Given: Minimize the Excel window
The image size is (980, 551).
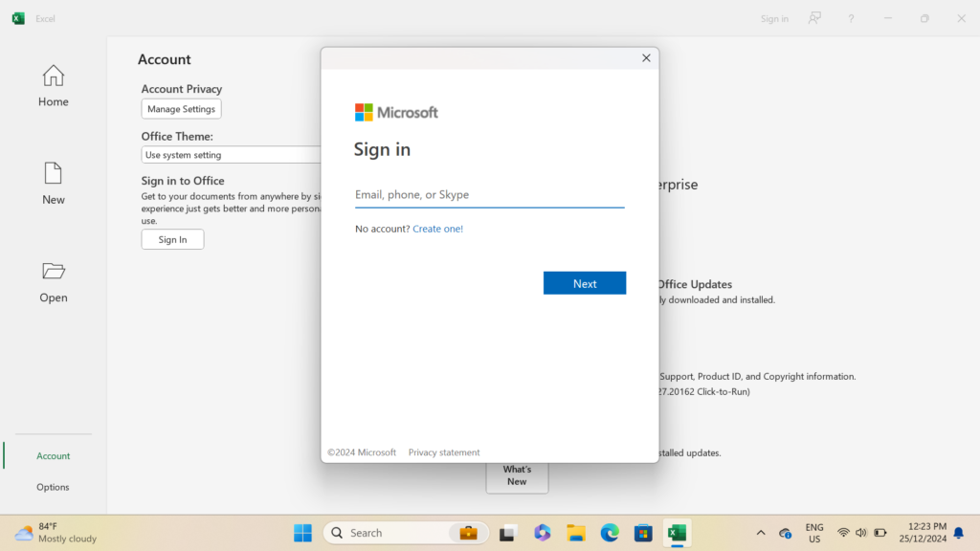Looking at the screenshot, I should (887, 19).
